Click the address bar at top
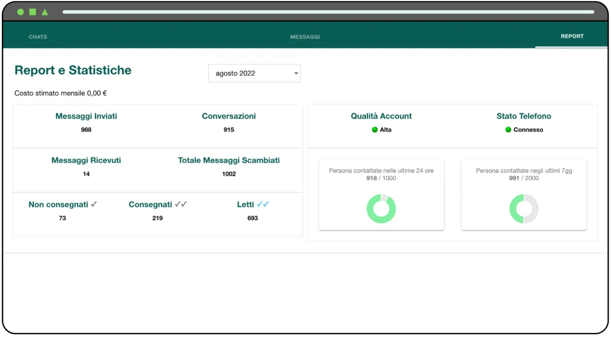Image resolution: width=611 pixels, height=364 pixels. pos(328,12)
